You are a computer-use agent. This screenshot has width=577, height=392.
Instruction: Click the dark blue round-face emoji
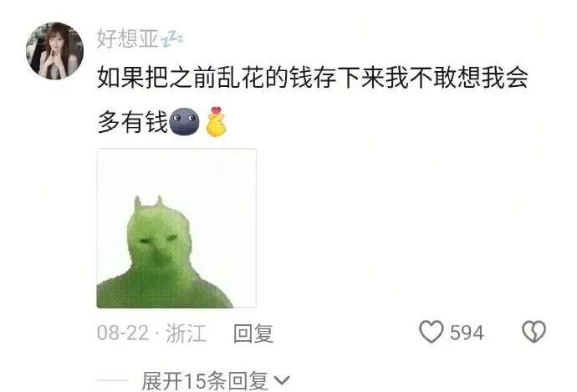184,122
